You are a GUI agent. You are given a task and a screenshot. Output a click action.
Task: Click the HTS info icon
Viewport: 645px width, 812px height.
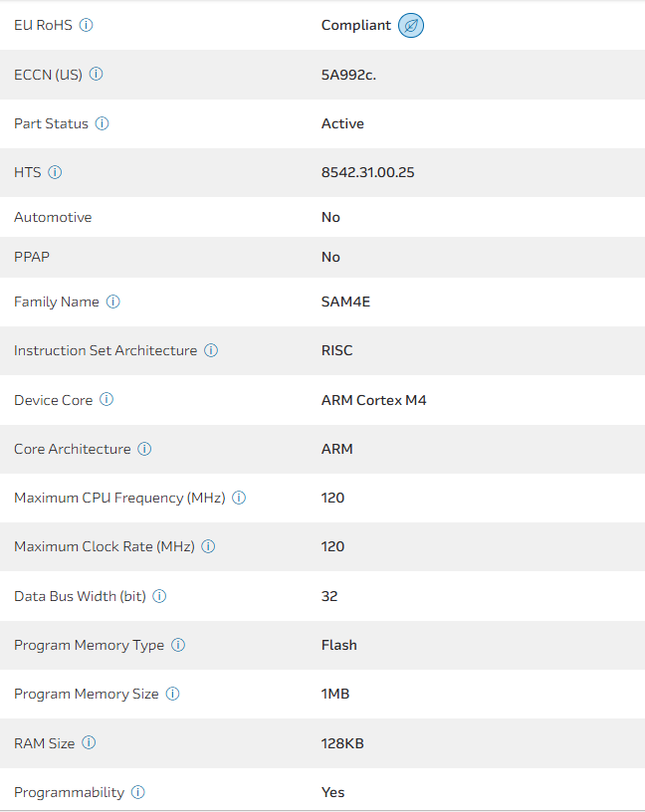[55, 172]
